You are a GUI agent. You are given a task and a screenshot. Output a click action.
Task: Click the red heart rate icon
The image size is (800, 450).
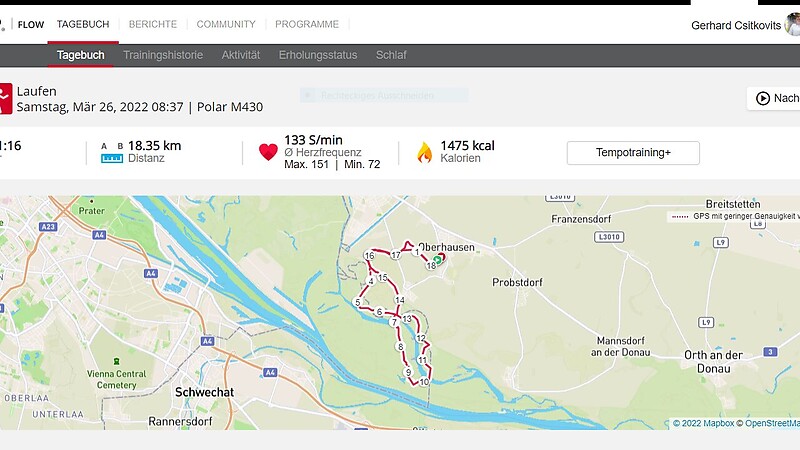(268, 152)
